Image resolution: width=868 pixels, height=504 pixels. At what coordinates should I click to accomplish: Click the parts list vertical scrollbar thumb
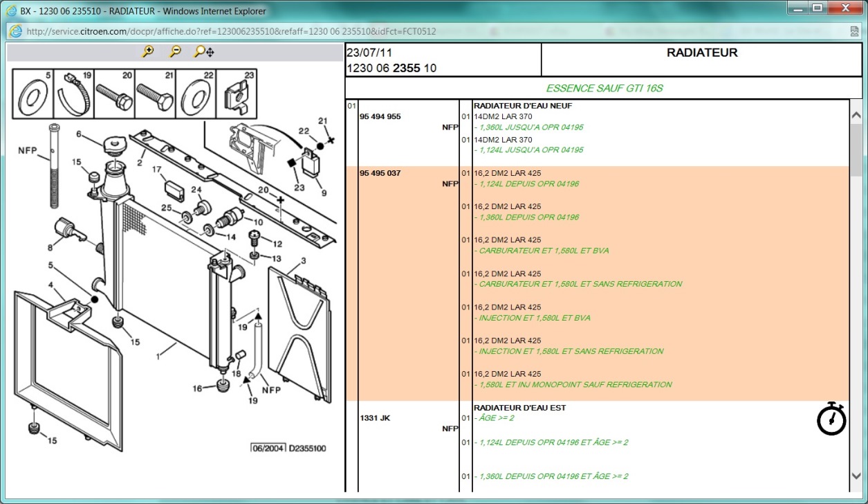point(856,149)
